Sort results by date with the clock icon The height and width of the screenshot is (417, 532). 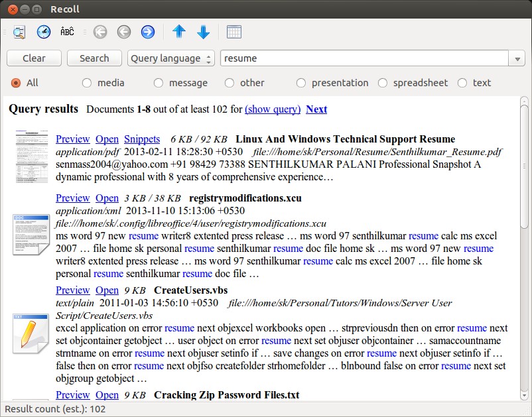(x=44, y=31)
